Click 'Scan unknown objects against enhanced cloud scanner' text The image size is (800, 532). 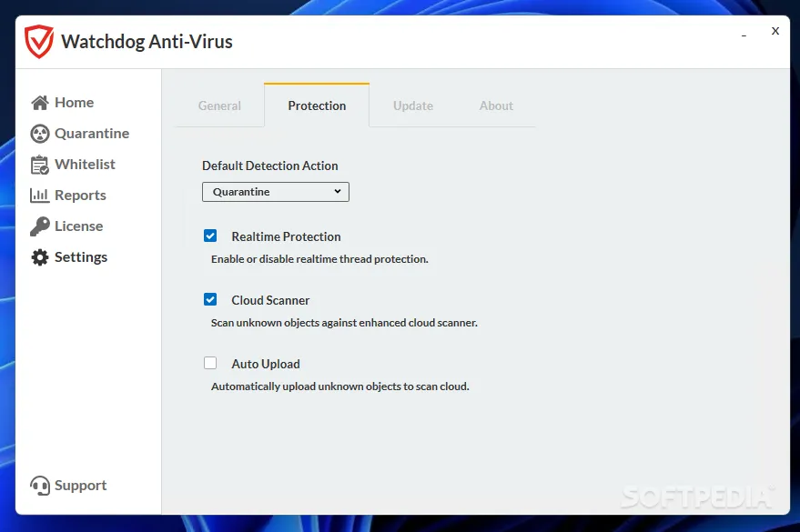344,323
